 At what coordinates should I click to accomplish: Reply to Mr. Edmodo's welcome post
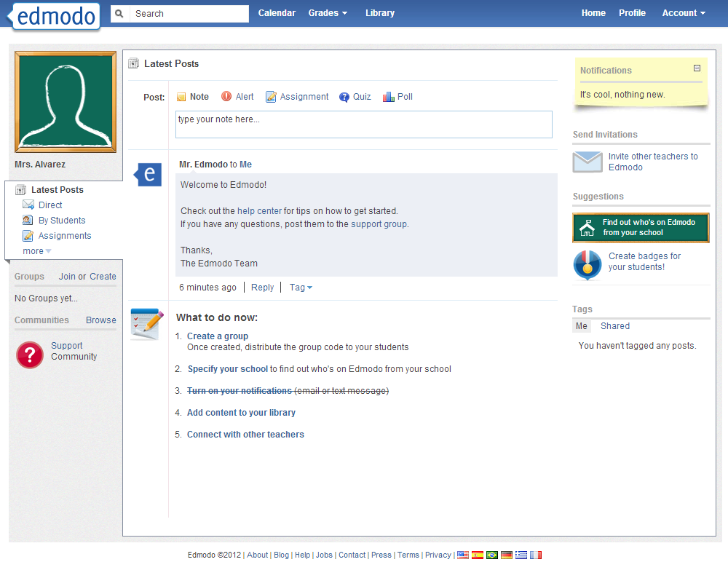[x=262, y=287]
